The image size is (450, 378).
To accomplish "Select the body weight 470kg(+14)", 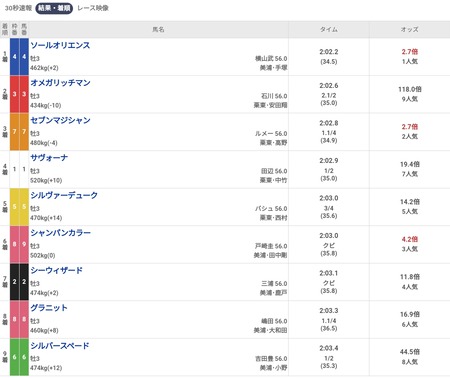I will 46,218.
